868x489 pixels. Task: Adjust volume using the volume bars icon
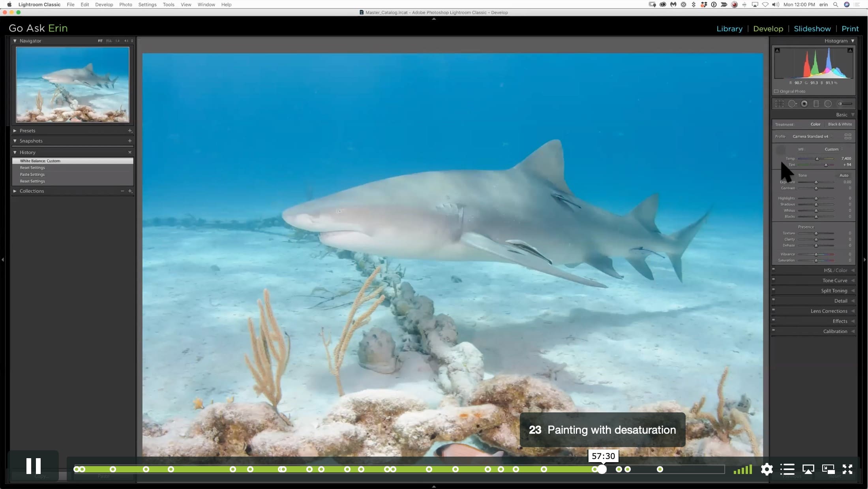pyautogui.click(x=742, y=469)
